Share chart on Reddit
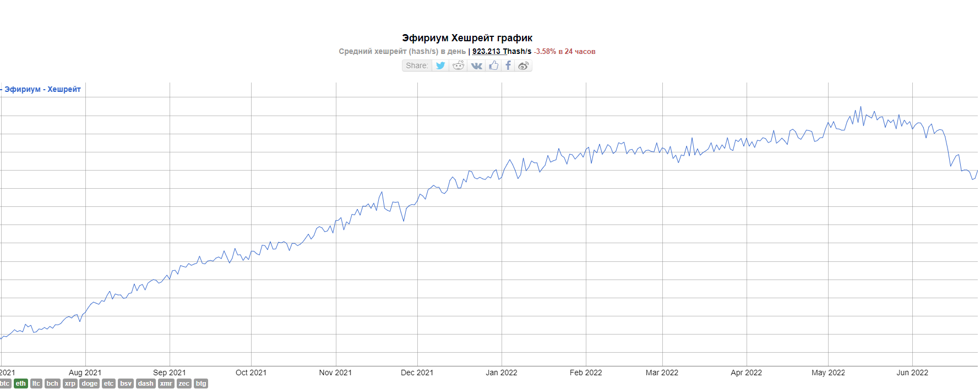This screenshot has height=389, width=980. click(458, 65)
